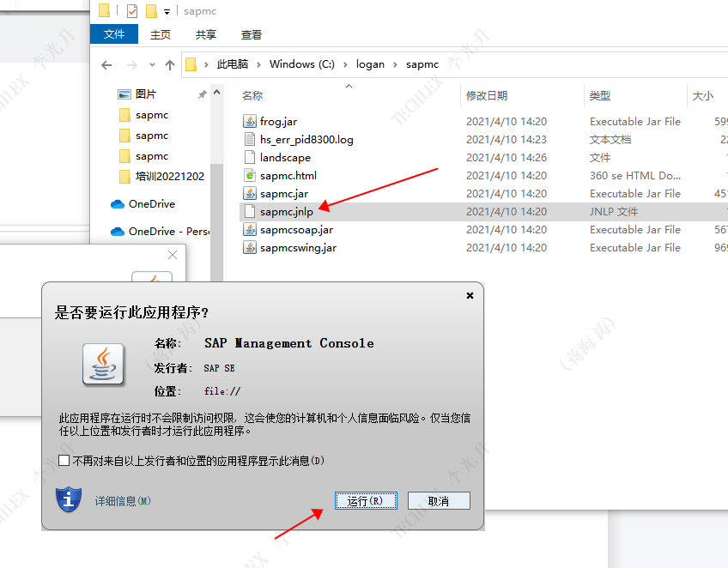The image size is (728, 568).
Task: Click the file name hs_err_pid8300.log
Action: pyautogui.click(x=306, y=139)
